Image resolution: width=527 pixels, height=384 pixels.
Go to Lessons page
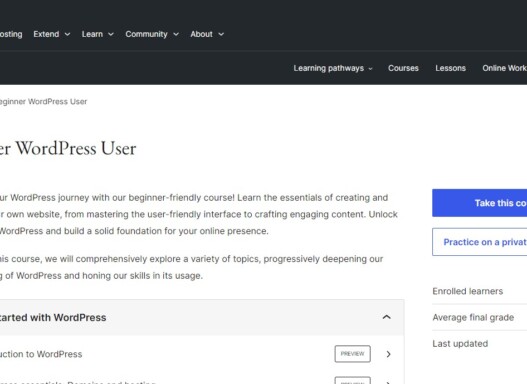[450, 68]
